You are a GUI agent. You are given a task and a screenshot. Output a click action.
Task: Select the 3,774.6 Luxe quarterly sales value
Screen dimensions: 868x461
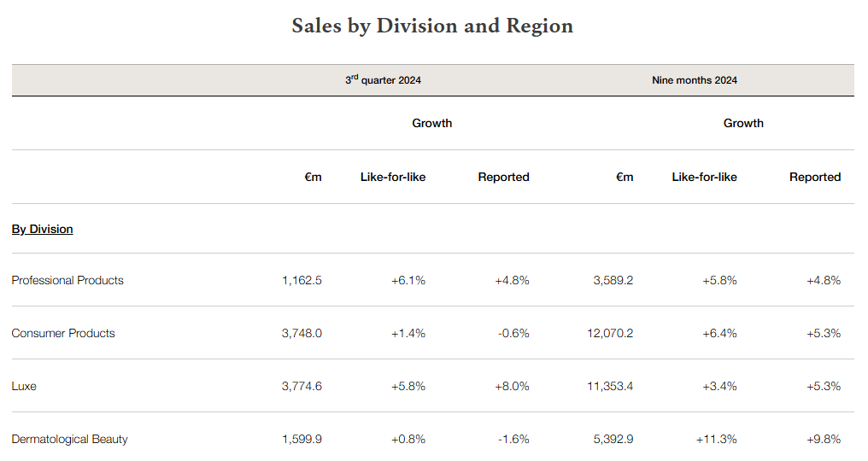302,386
